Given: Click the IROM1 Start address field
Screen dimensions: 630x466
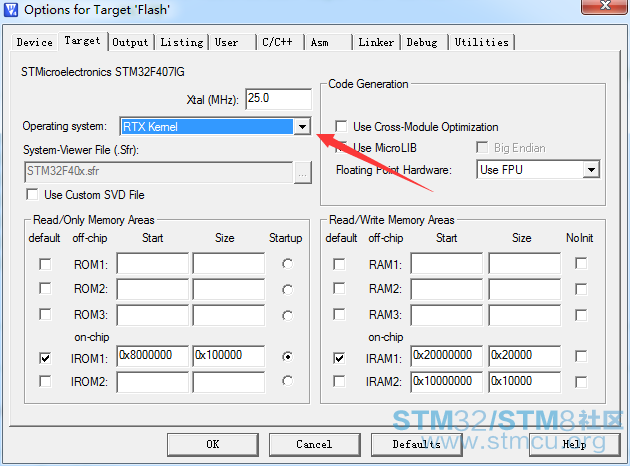Looking at the screenshot, I should [152, 356].
